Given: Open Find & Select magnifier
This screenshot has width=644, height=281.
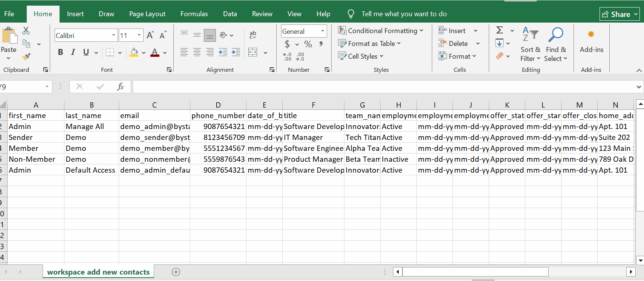Looking at the screenshot, I should tap(556, 44).
